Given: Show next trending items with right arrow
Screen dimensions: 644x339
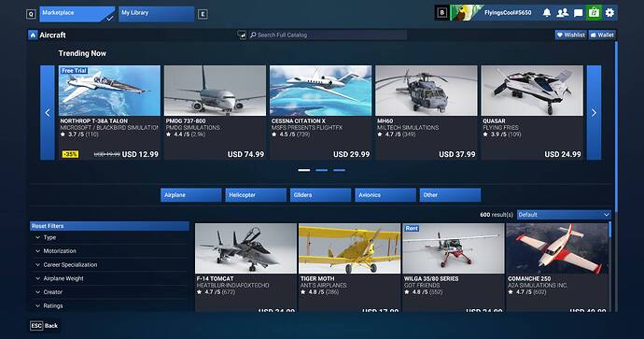Looking at the screenshot, I should coord(594,113).
